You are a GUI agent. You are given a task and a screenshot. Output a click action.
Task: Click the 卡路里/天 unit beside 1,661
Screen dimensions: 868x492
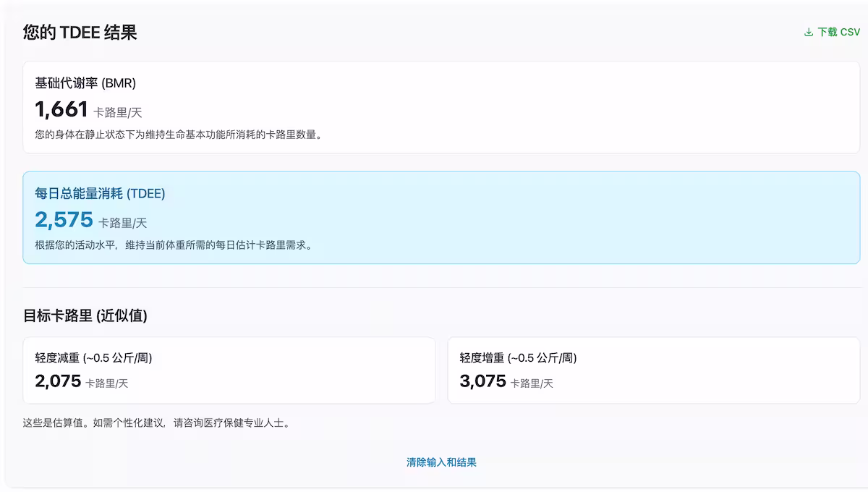(118, 112)
